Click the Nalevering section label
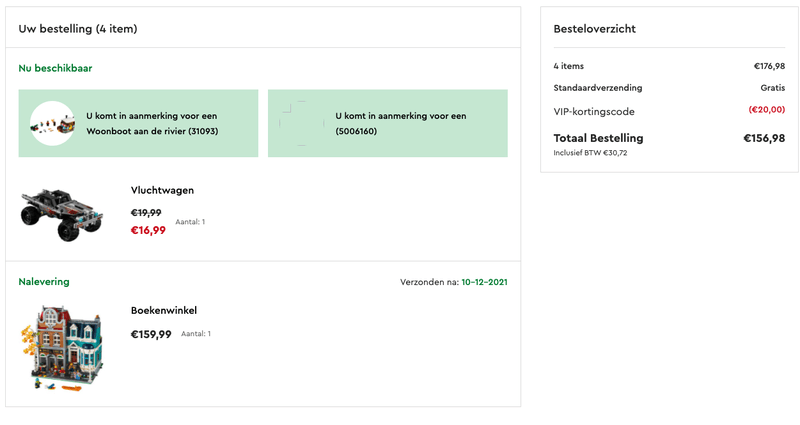 (x=44, y=282)
